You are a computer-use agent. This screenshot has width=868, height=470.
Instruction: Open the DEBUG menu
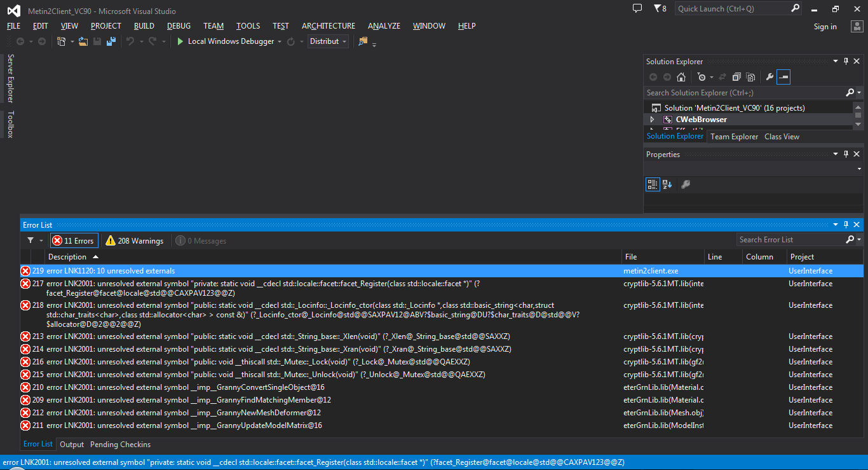179,26
